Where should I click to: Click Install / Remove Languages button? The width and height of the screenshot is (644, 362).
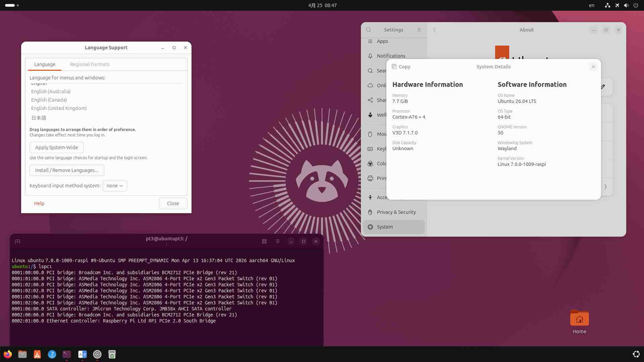[67, 170]
